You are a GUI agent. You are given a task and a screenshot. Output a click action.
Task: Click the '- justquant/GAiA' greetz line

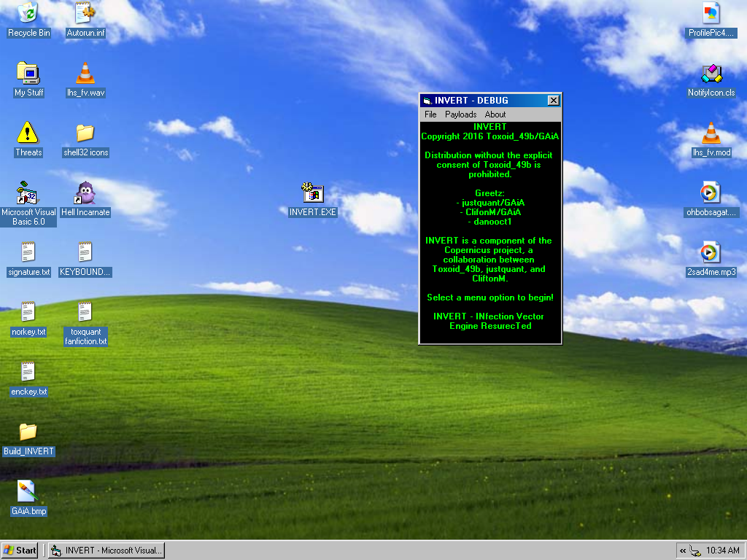[490, 203]
